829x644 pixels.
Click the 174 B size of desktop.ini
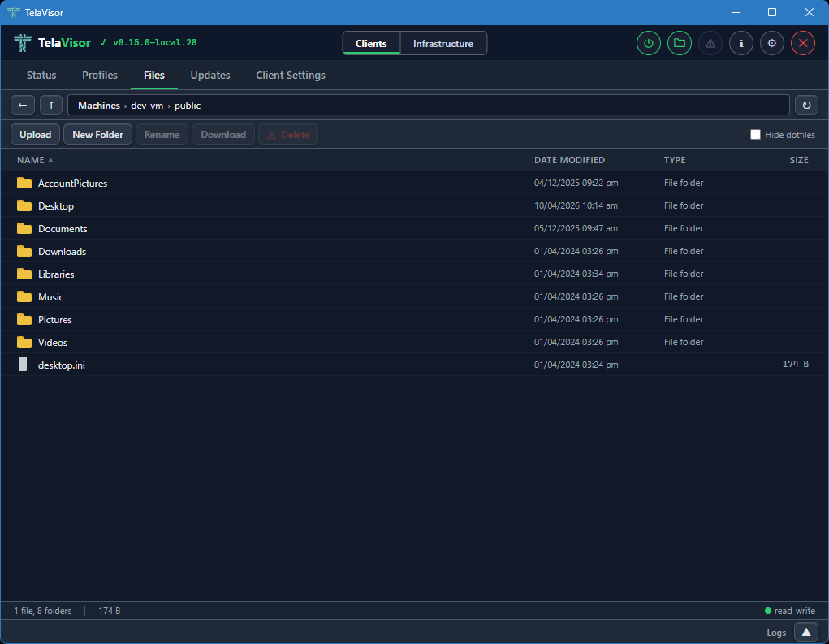click(x=795, y=364)
